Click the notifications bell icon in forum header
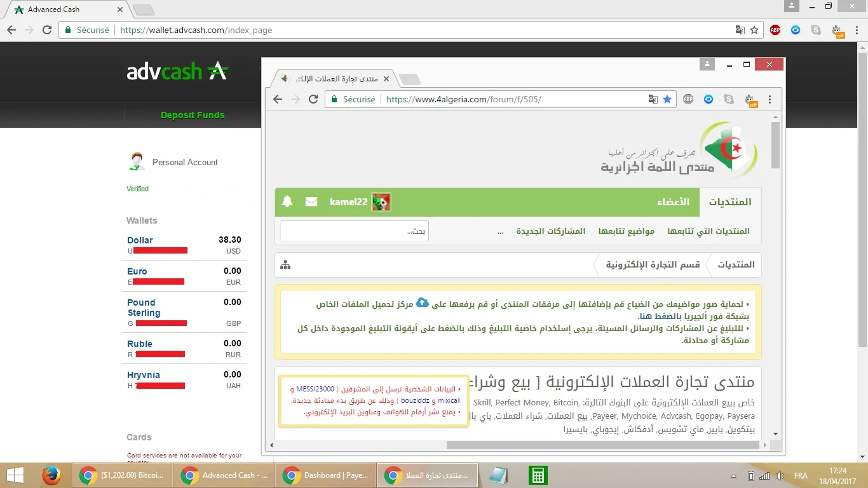868x488 pixels. click(x=287, y=202)
